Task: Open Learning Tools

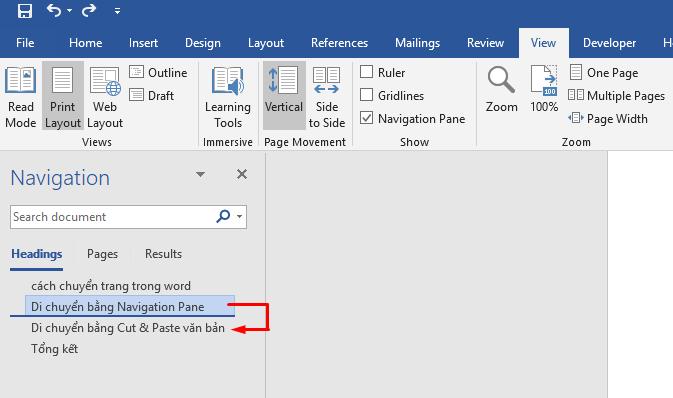Action: [228, 96]
